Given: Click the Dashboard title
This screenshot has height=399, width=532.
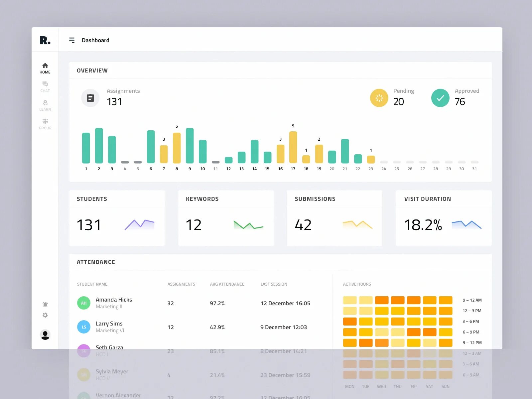Looking at the screenshot, I should tap(95, 40).
